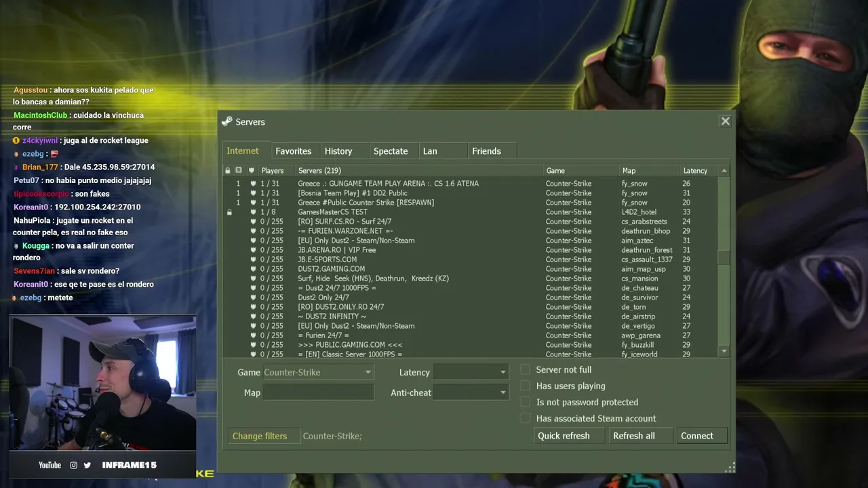868x488 pixels.
Task: Click the shield icon beside JB.E-SPORTS.COM
Action: (x=253, y=260)
